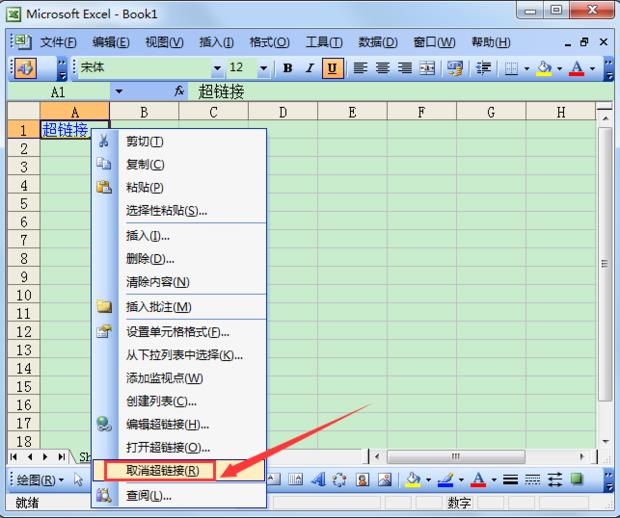Choose 添加监视点(W) in context menu

pyautogui.click(x=179, y=378)
